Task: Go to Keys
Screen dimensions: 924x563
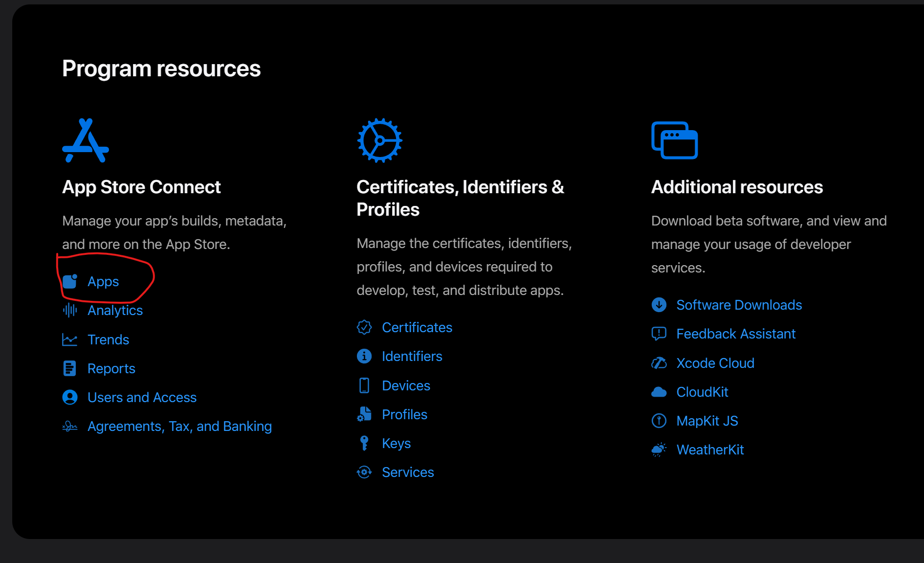Action: [x=396, y=443]
